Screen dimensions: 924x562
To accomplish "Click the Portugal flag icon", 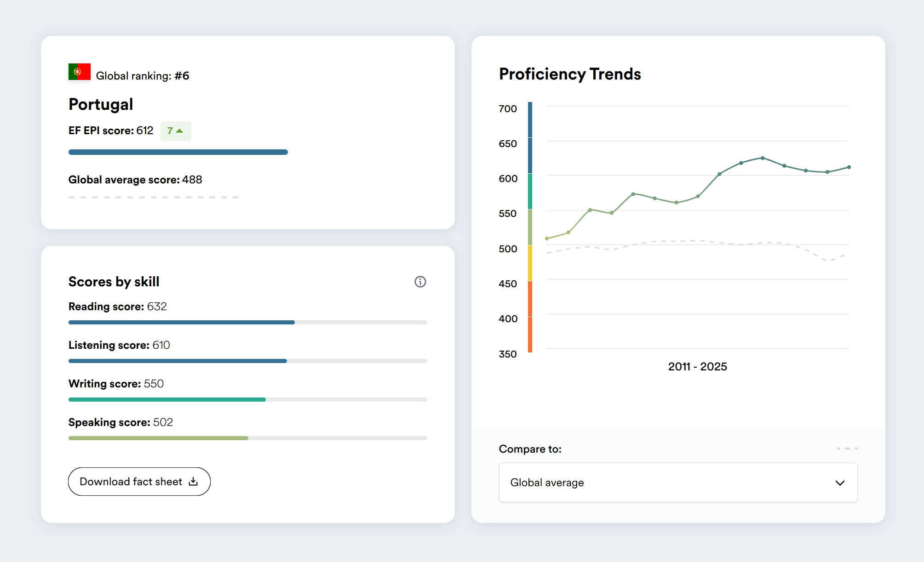I will [x=79, y=72].
